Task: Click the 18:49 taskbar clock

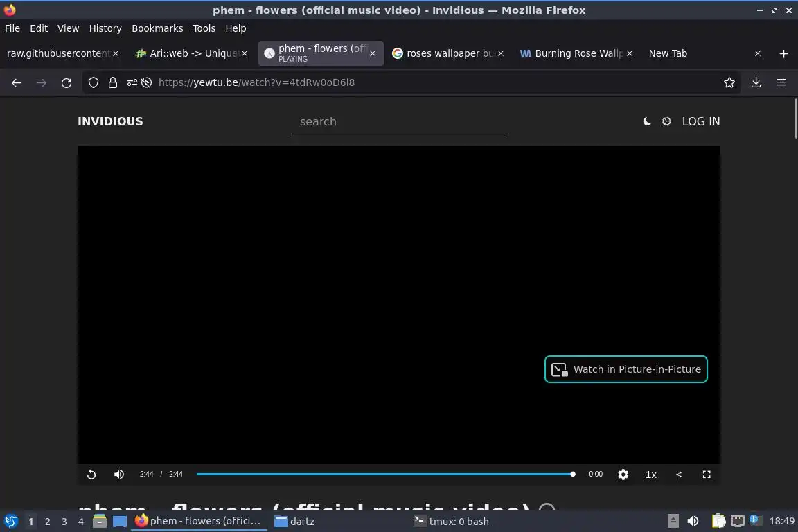Action: click(x=781, y=522)
